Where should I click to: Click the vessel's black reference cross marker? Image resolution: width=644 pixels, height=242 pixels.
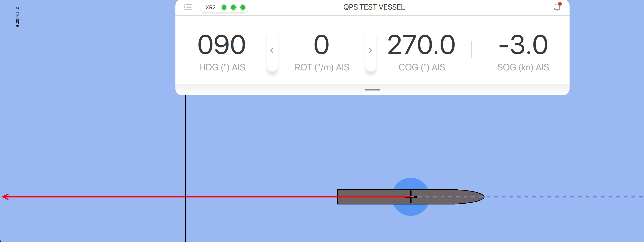tap(411, 197)
